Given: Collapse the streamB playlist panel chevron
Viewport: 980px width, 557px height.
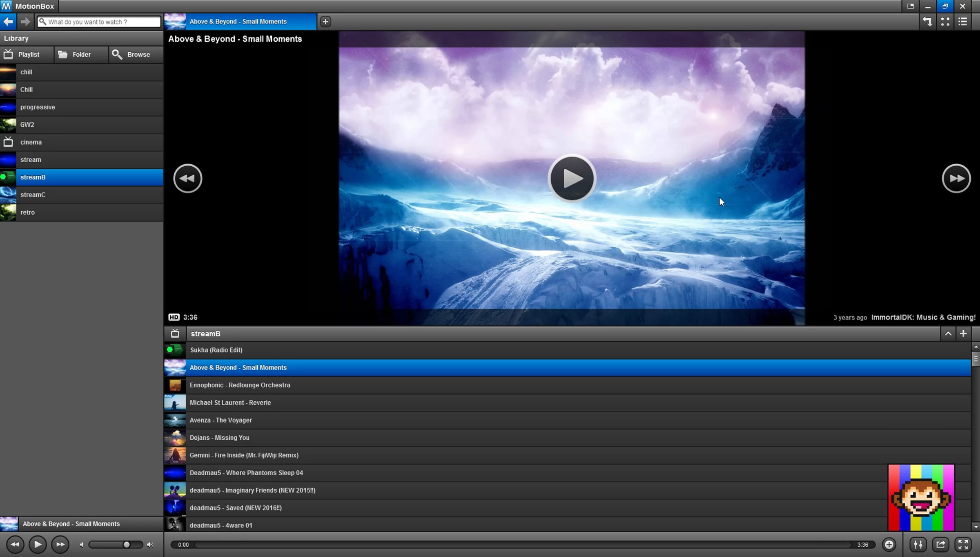Looking at the screenshot, I should pos(948,333).
